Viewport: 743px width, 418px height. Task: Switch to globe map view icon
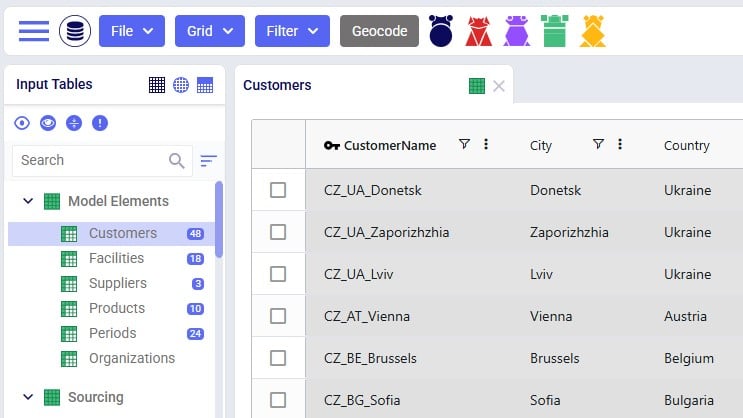point(181,86)
